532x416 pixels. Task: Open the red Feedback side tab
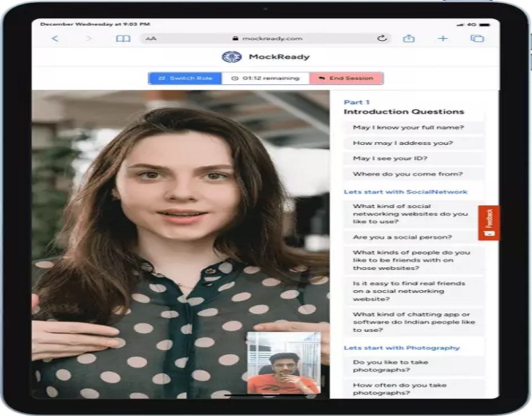pyautogui.click(x=489, y=222)
